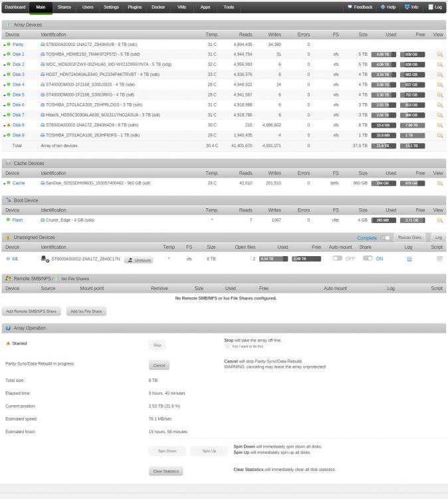Click the Feedback link in header

pyautogui.click(x=360, y=7)
